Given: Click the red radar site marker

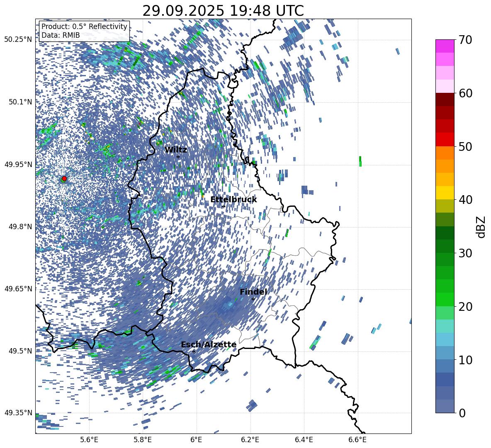Looking at the screenshot, I should click(x=64, y=178).
